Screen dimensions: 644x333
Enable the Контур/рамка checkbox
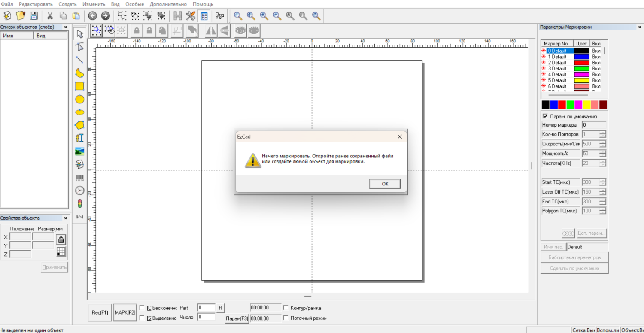pos(286,308)
